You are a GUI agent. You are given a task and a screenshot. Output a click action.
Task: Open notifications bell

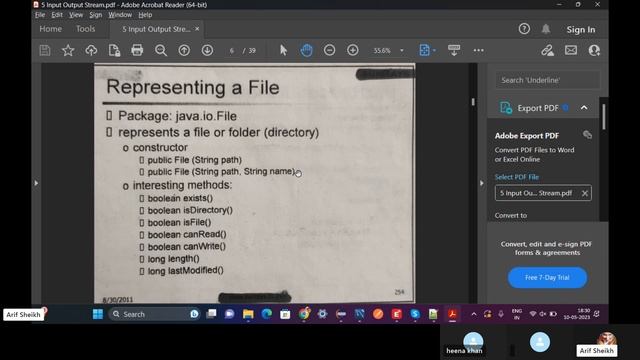pos(546,29)
